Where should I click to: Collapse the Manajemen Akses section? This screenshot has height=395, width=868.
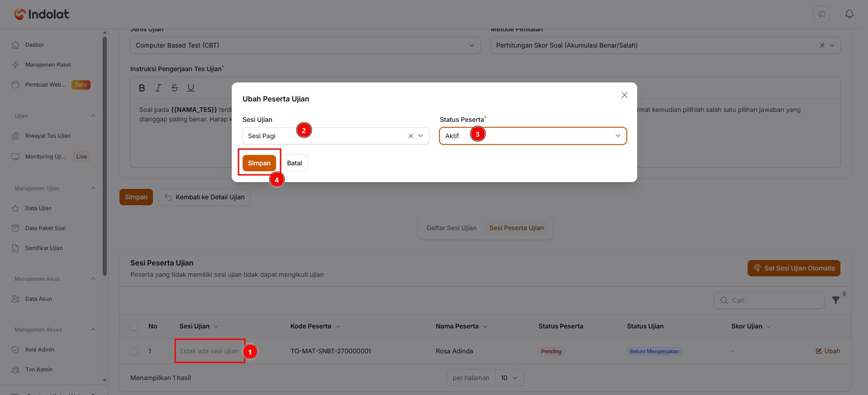click(93, 329)
